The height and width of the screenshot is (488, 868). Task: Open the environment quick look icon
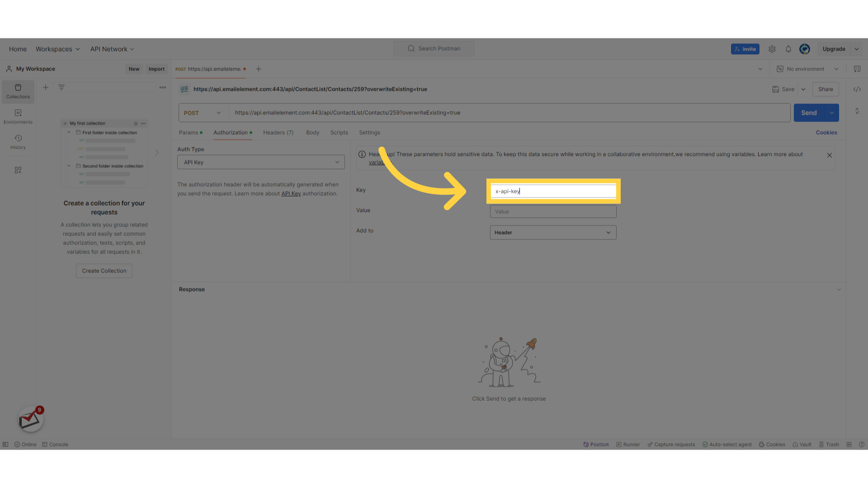857,69
